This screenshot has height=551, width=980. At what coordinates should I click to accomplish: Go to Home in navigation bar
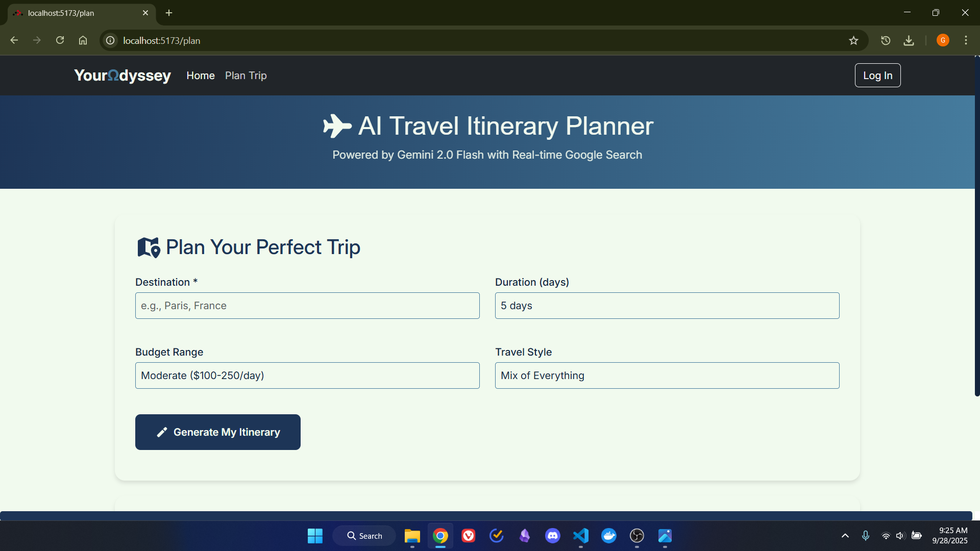click(200, 76)
